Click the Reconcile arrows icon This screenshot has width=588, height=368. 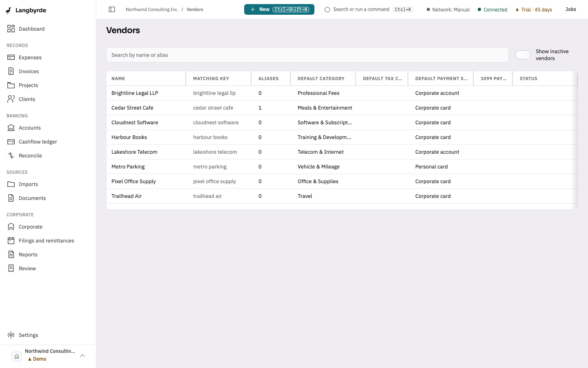tap(11, 155)
